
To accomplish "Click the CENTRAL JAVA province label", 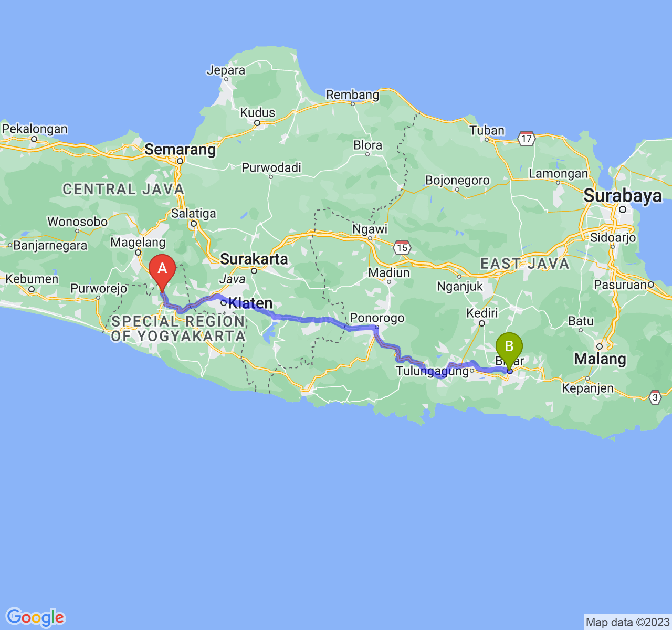I will [123, 190].
